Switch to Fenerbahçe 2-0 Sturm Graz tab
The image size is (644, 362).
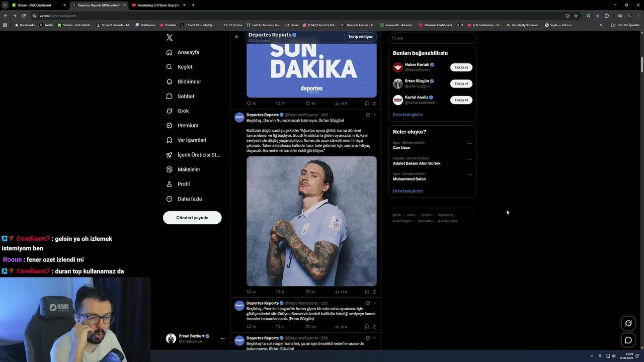click(158, 5)
